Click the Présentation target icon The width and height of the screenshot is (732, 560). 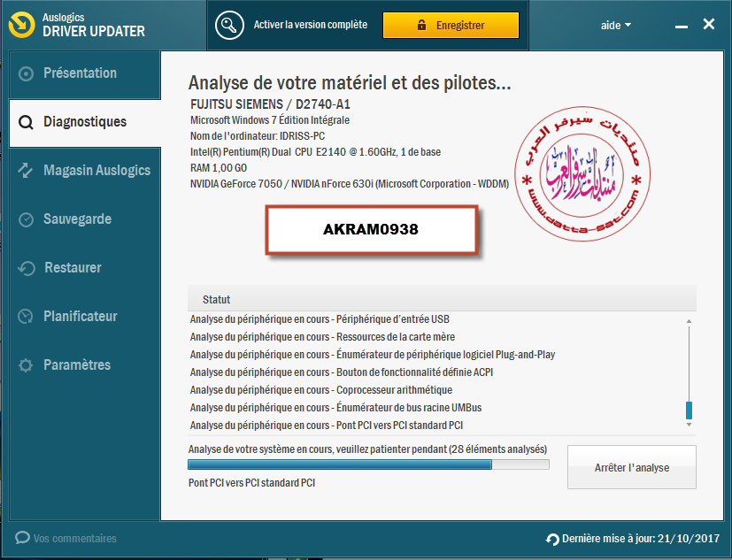(27, 73)
